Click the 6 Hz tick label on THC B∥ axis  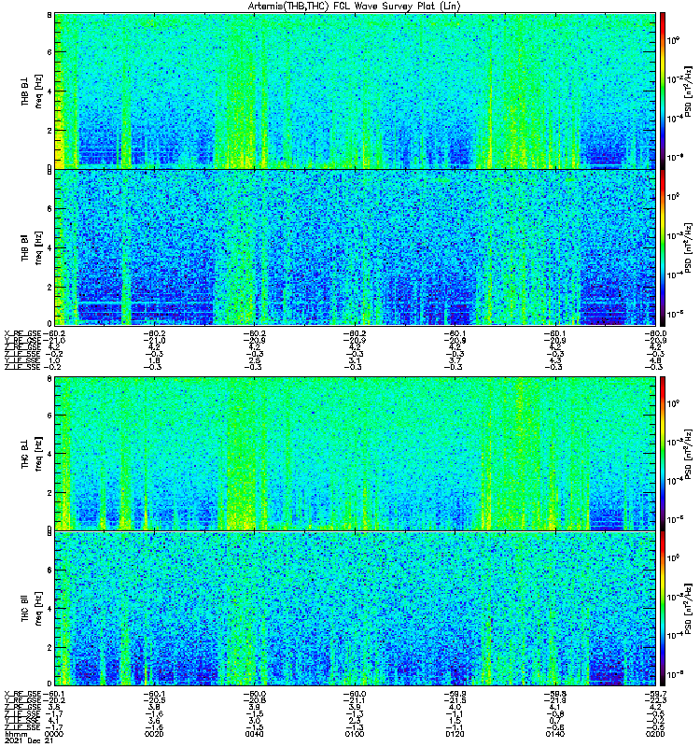[x=49, y=570]
